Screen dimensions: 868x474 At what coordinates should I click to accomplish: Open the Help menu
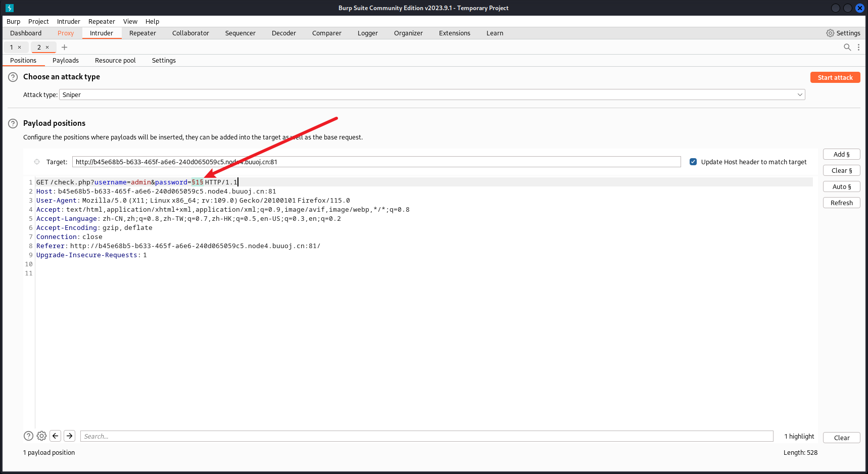click(x=152, y=21)
